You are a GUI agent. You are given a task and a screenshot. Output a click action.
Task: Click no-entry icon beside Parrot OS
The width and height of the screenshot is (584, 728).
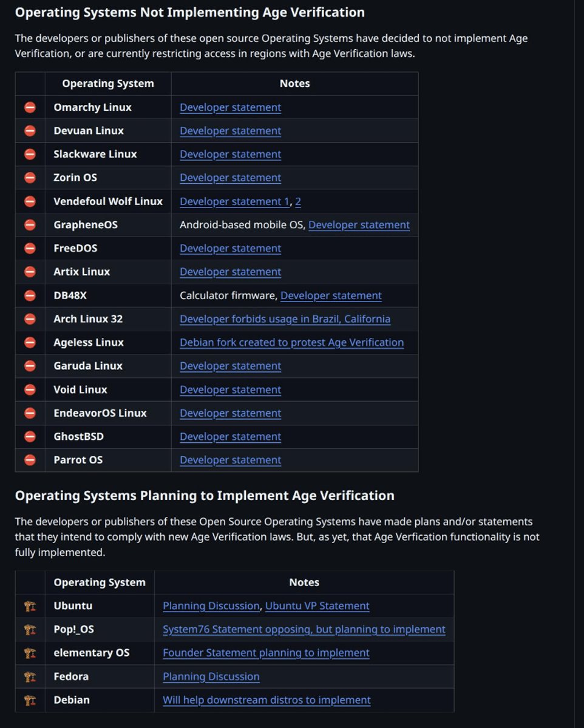30,460
